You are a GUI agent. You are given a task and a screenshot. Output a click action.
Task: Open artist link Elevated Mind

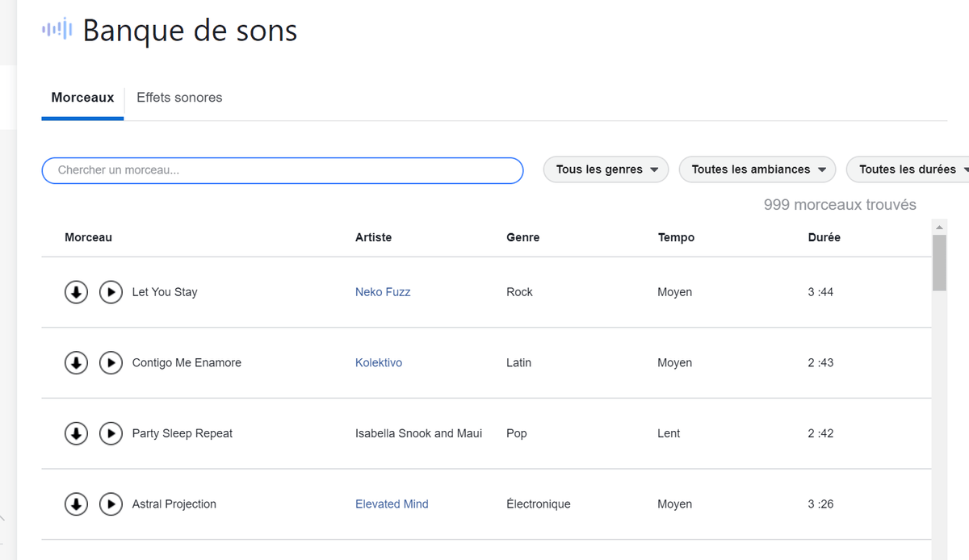tap(392, 504)
